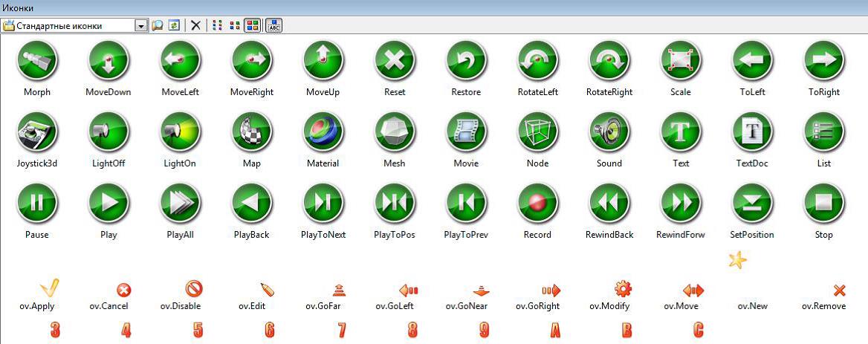Select the SetPosition icon
Screen dimensions: 868x344
(752, 204)
